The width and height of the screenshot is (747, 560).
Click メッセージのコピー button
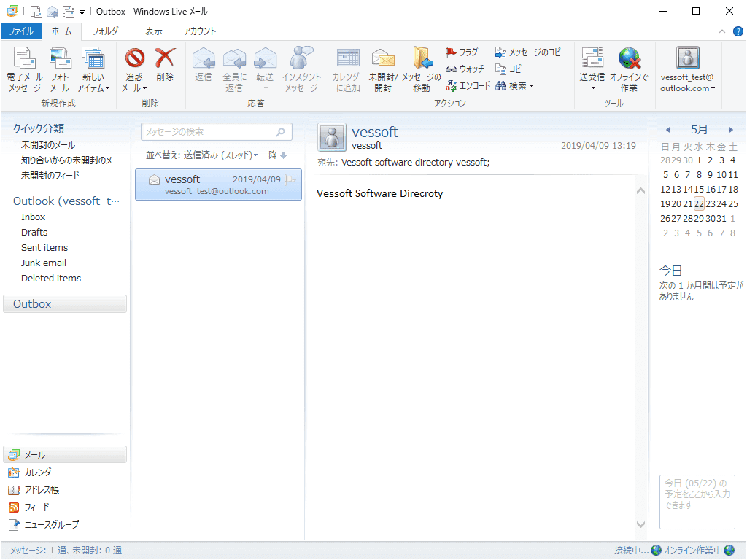531,52
